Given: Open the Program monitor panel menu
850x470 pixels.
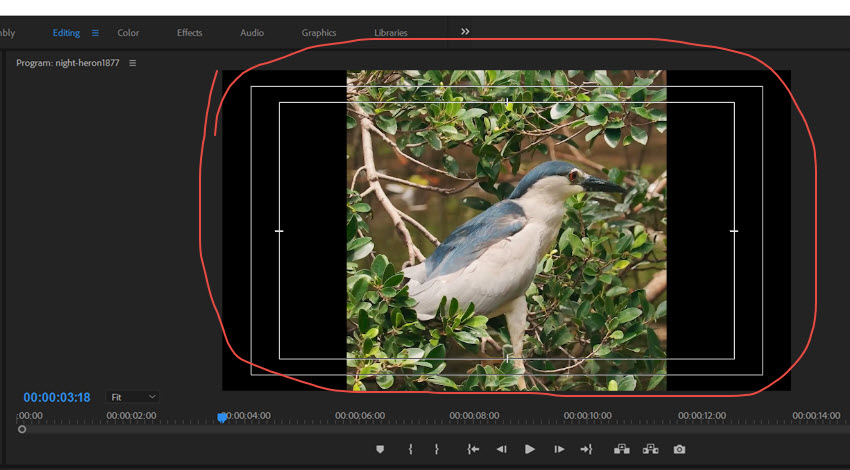Looking at the screenshot, I should click(x=133, y=63).
